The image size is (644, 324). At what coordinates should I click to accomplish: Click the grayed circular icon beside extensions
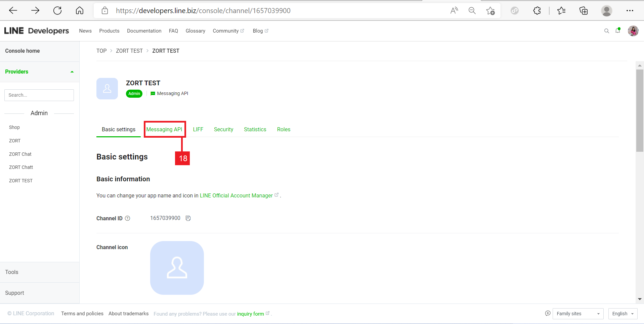click(515, 11)
